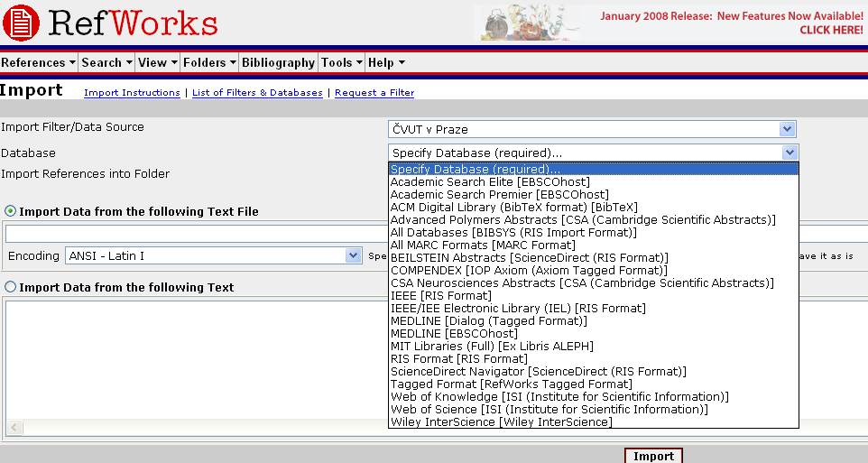Select Import Data from the following Text radio
Image resolution: width=868 pixels, height=463 pixels.
click(x=11, y=287)
